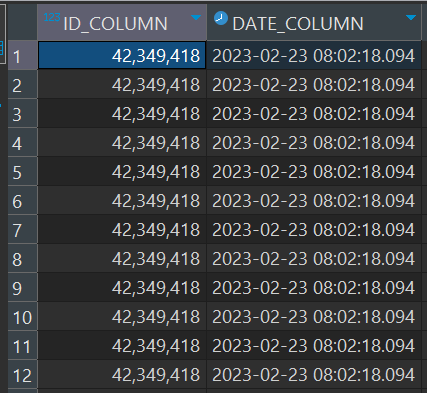Select row number 10 header
Image resolution: width=427 pixels, height=393 pixels.
click(22, 316)
